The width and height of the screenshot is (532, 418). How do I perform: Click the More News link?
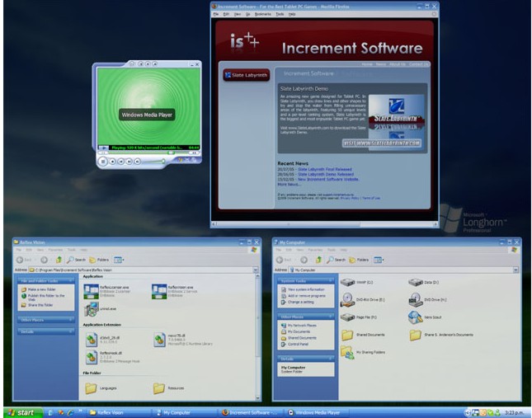point(289,185)
